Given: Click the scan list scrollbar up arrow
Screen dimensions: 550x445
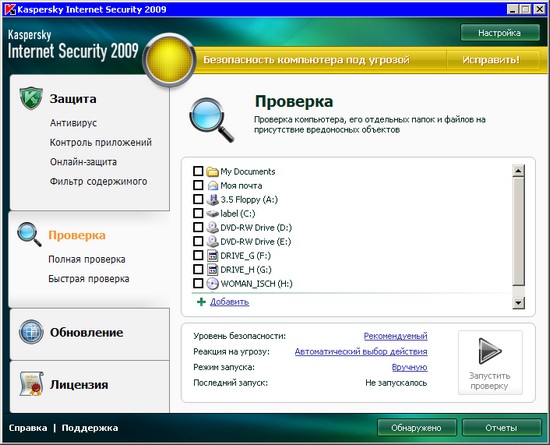Looking at the screenshot, I should (x=518, y=171).
